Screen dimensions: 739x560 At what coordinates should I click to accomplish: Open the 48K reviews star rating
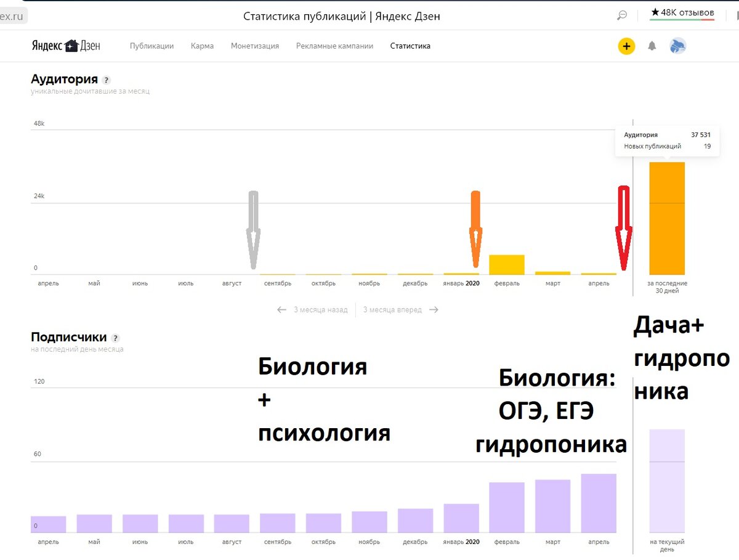(x=682, y=13)
